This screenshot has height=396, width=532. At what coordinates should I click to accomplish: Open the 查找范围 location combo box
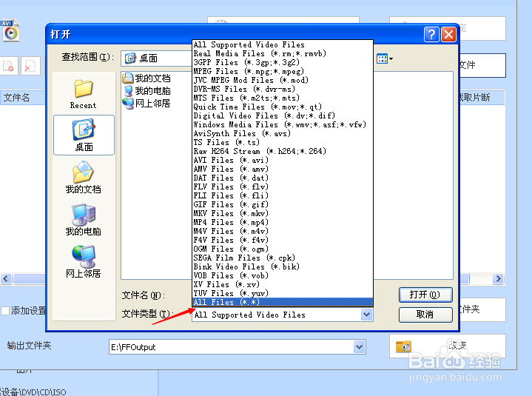(156, 58)
